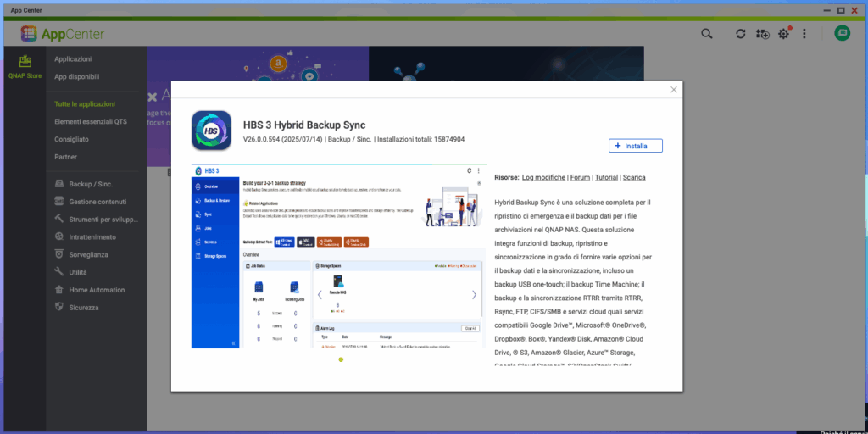This screenshot has height=434, width=868.
Task: Click the HBS 3 screenshot preview image
Action: 338,256
